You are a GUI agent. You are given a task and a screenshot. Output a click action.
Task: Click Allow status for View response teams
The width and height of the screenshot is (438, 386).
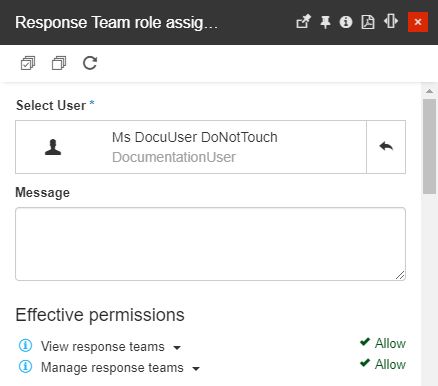383,343
